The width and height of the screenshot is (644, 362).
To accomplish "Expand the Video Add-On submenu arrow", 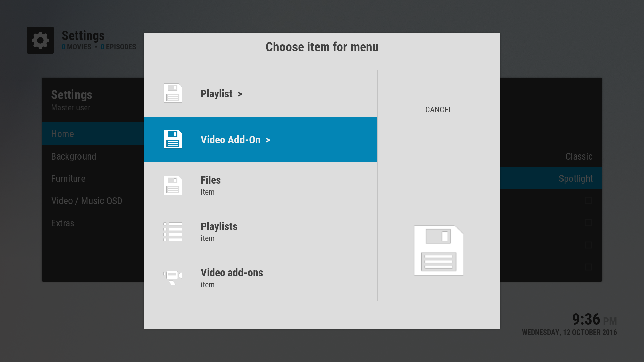I will [x=268, y=140].
